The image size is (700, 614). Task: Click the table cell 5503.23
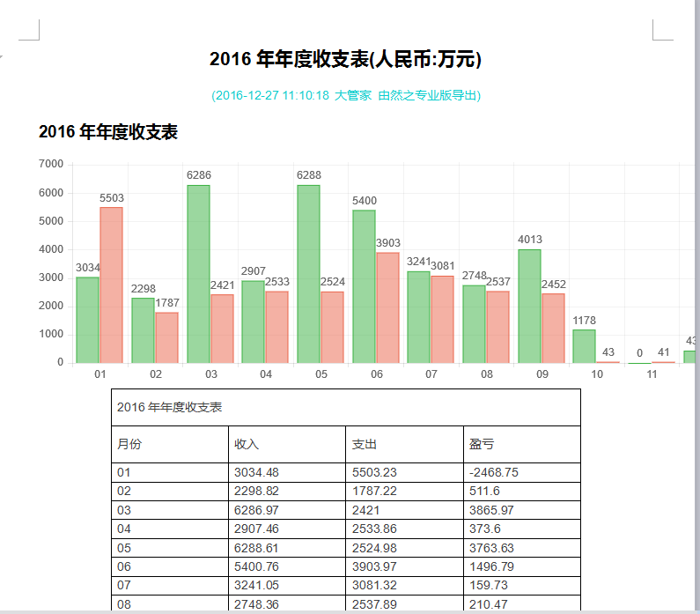pos(404,472)
